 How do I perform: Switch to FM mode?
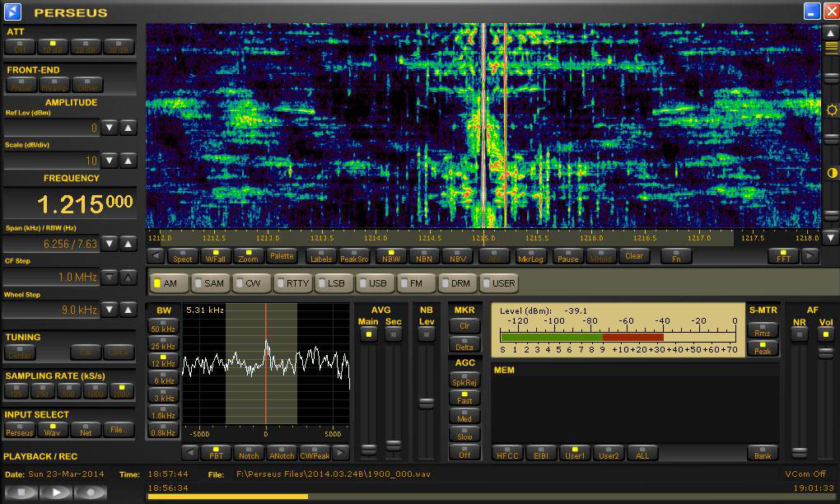click(416, 283)
